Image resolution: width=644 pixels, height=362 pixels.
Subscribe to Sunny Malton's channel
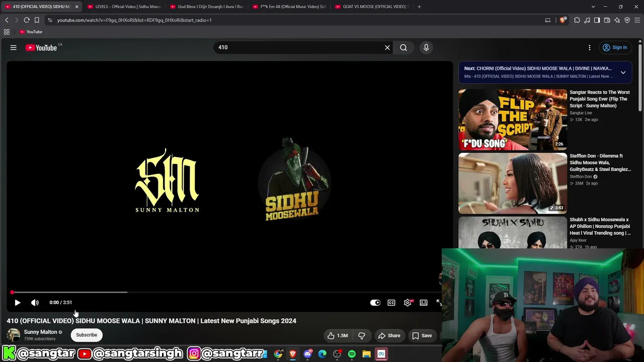coord(87,335)
